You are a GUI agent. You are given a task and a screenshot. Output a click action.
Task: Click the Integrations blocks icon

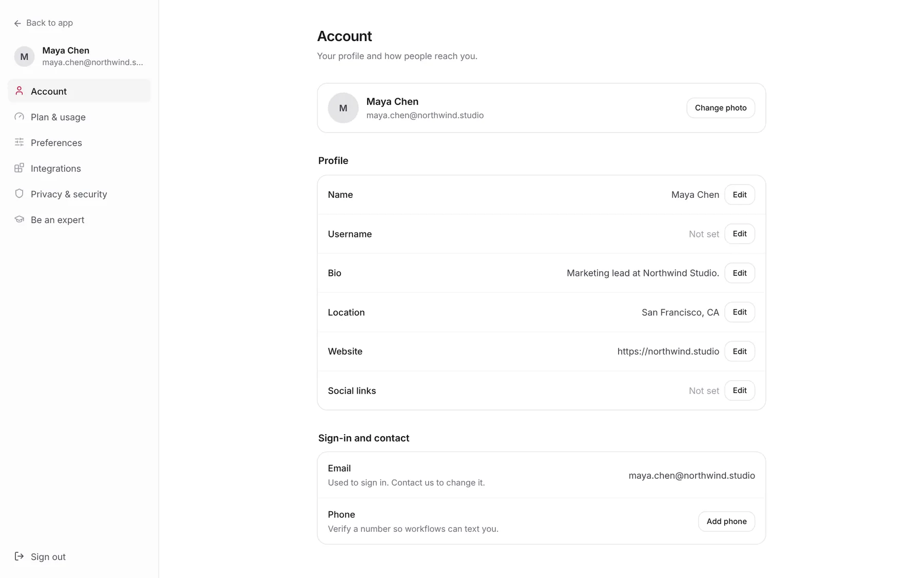coord(19,168)
